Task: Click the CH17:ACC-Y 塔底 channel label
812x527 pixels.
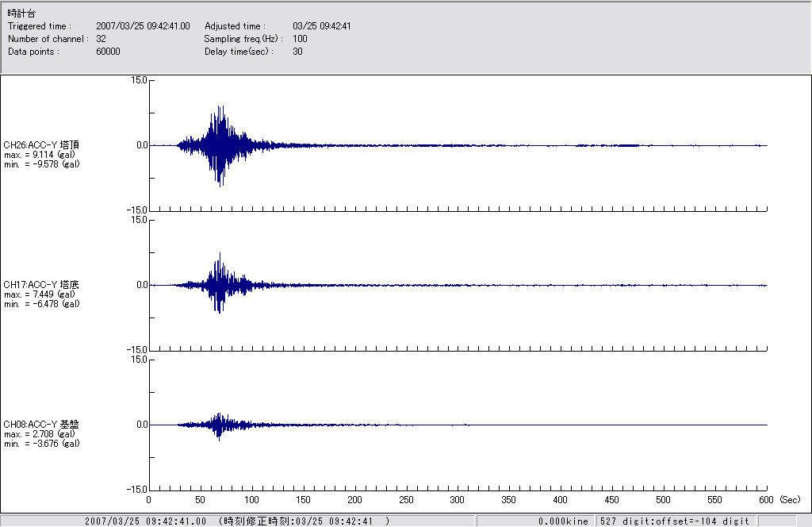Action: pos(41,284)
